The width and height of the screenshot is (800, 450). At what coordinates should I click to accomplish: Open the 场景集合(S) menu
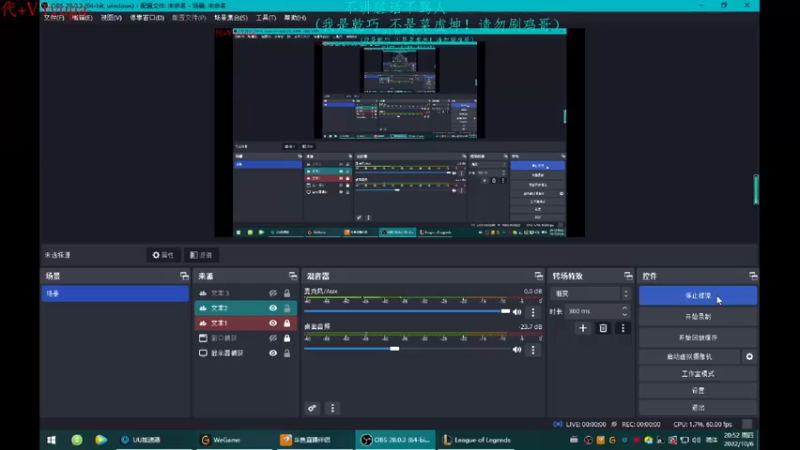pos(231,17)
